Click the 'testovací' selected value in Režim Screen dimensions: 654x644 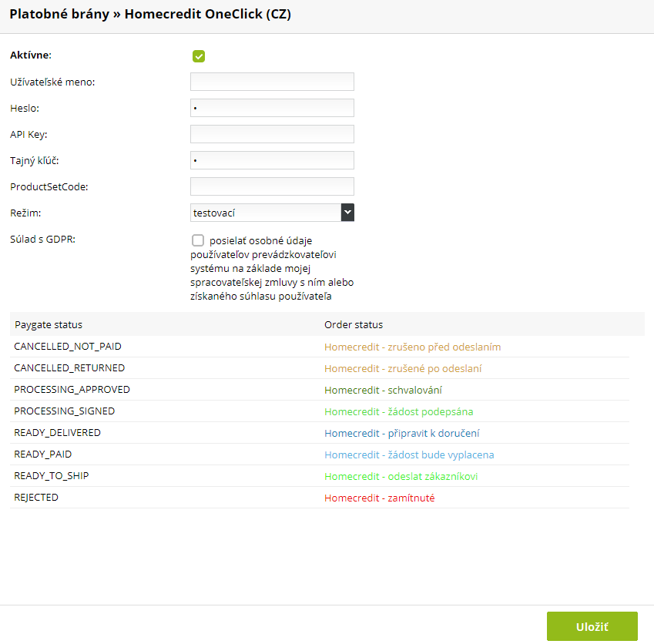(x=214, y=213)
